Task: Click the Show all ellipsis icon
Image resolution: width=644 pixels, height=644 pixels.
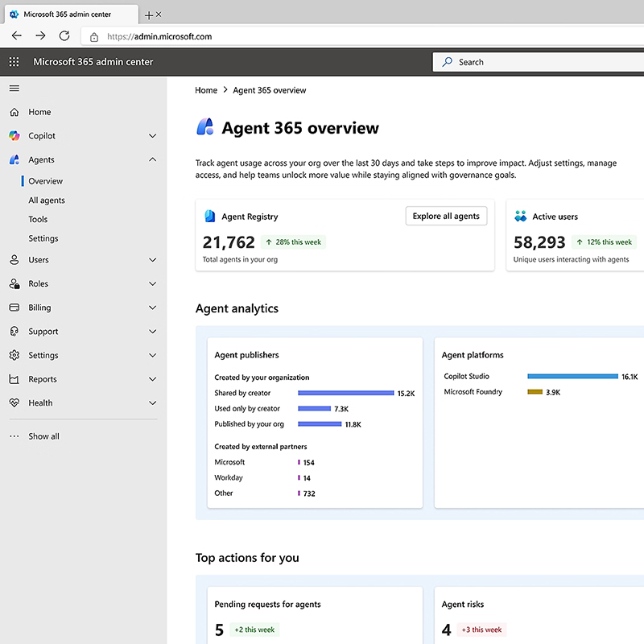Action: point(14,436)
